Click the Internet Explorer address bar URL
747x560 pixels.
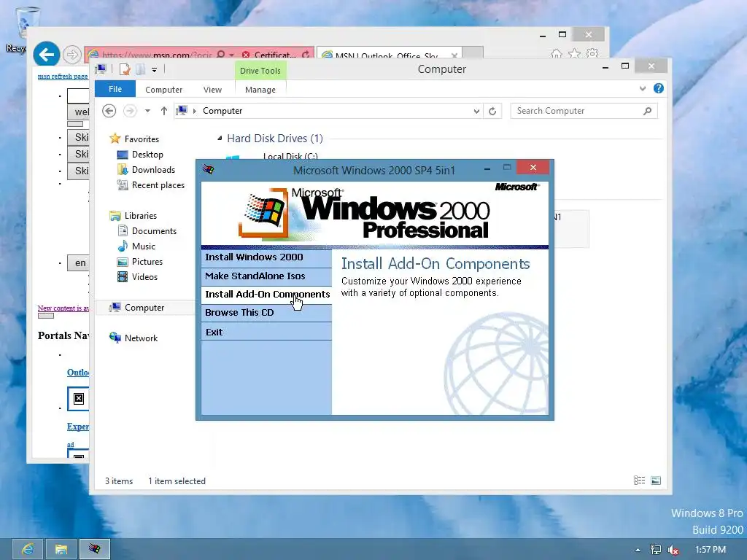[157, 55]
